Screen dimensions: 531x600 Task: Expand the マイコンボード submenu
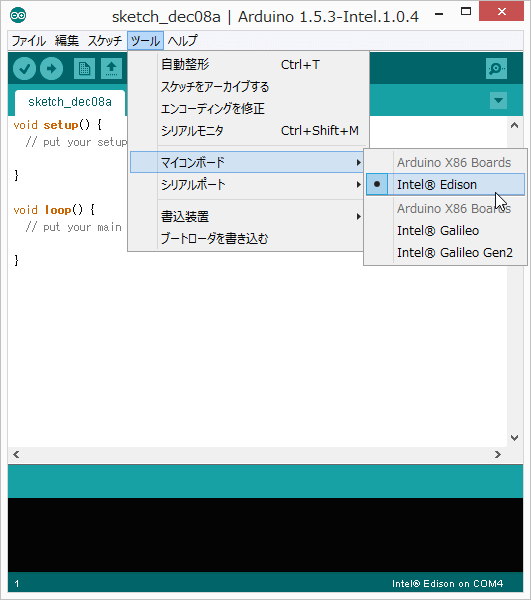pos(247,162)
